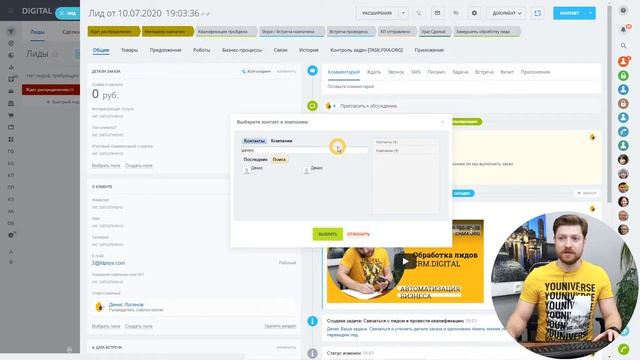Switch to the Общие tab
The height and width of the screenshot is (360, 640).
click(x=101, y=50)
